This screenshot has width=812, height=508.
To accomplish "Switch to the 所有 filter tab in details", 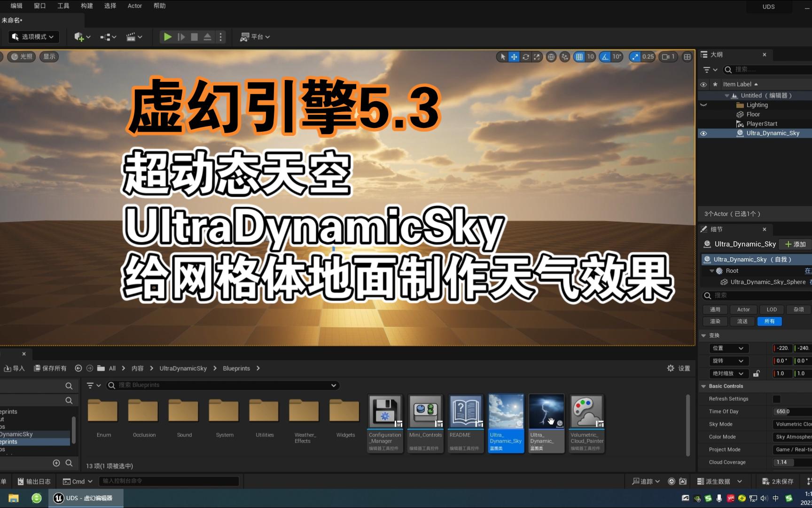I will (x=769, y=321).
